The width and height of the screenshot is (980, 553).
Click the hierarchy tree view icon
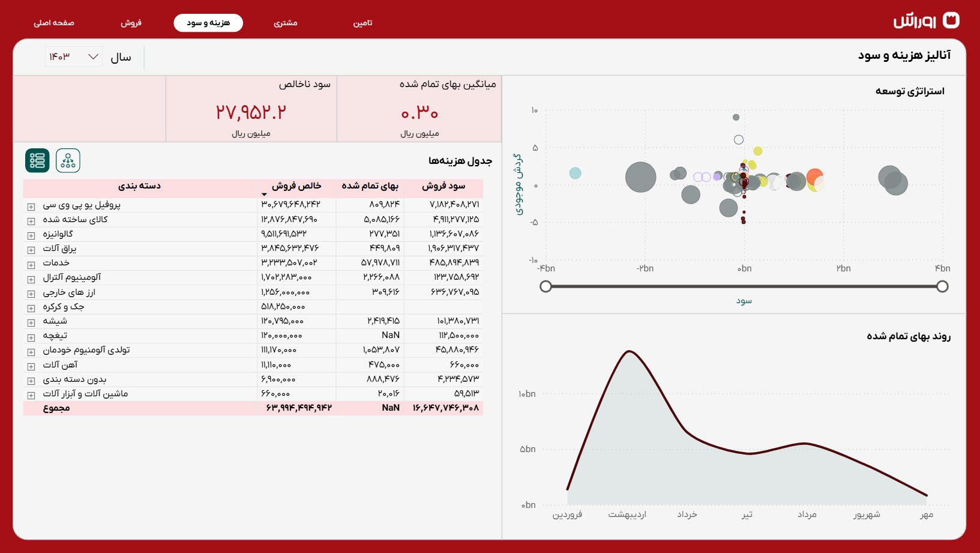tap(68, 160)
